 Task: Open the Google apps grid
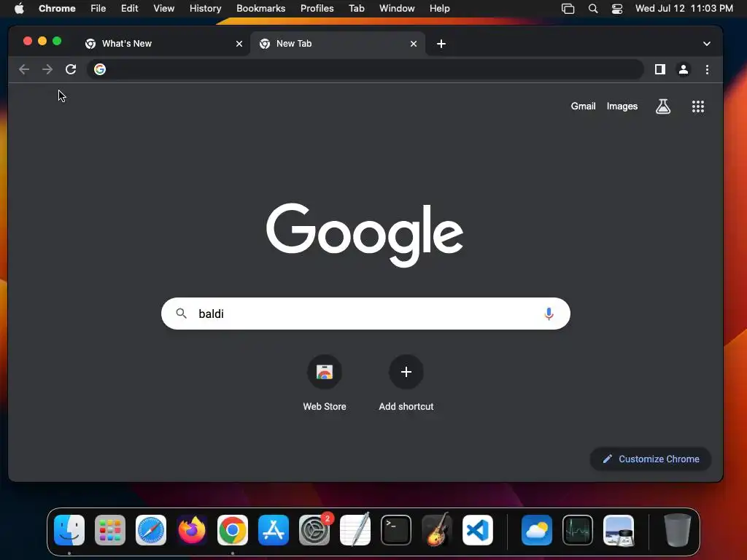[698, 106]
